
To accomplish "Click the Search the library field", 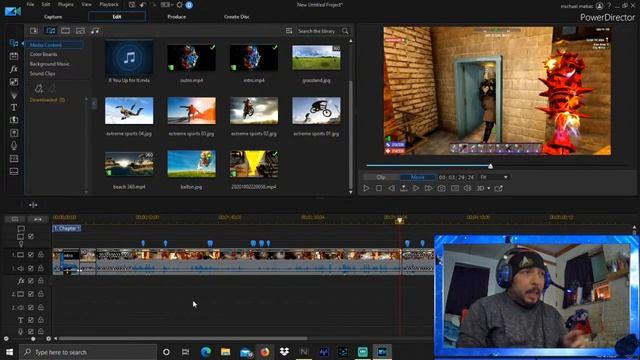I will pos(317,31).
